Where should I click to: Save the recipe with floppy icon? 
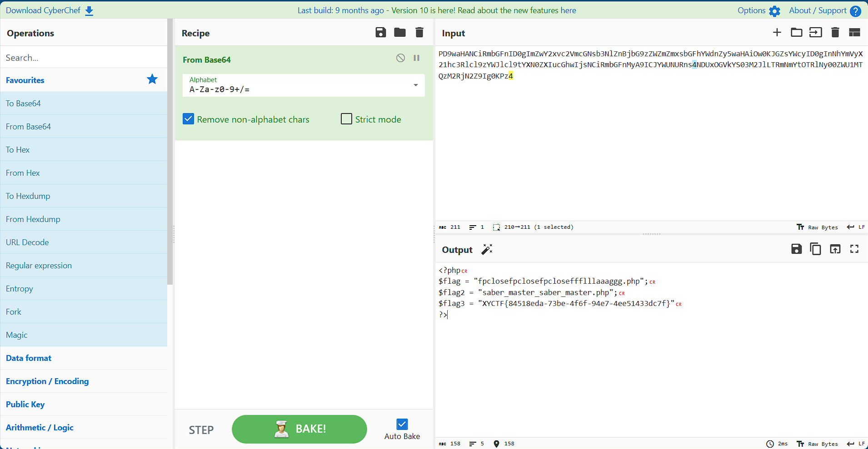[x=381, y=32]
